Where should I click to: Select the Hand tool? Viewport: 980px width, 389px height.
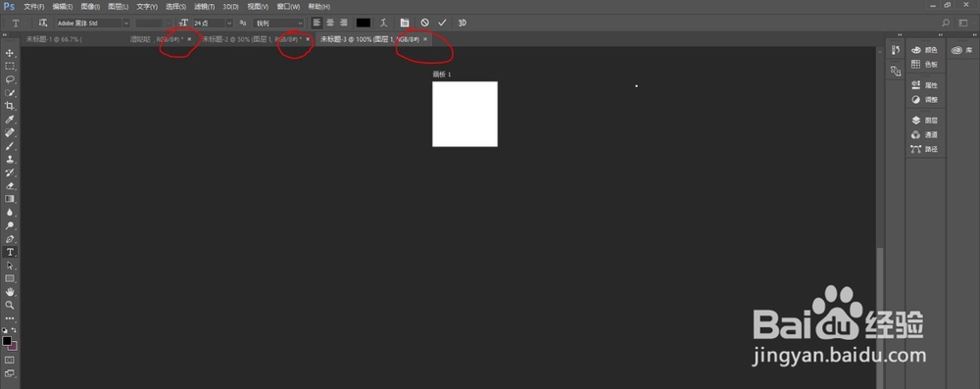tap(10, 292)
